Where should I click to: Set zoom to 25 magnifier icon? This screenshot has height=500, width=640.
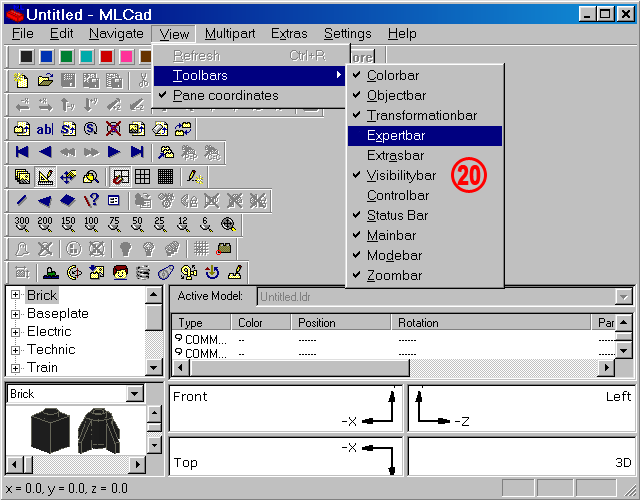(x=160, y=224)
